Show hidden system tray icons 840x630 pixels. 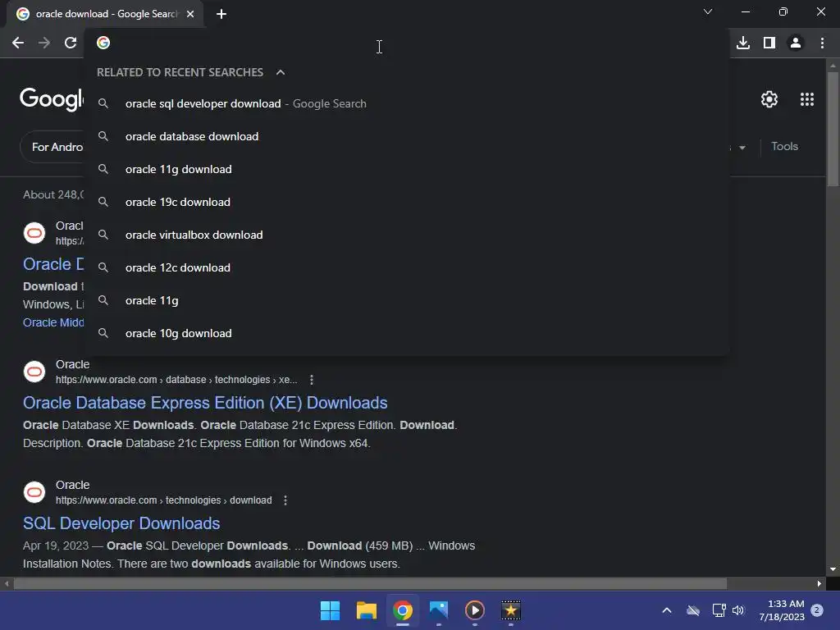tap(667, 610)
